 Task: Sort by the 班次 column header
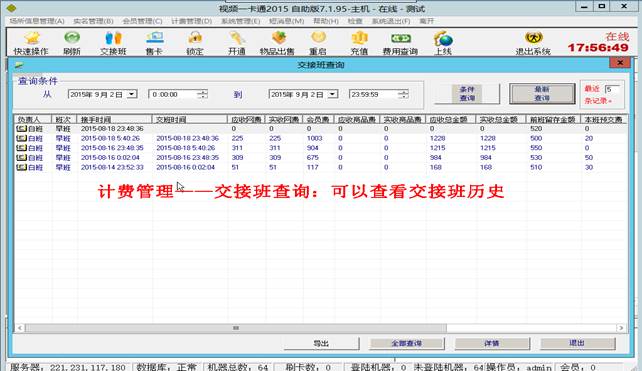(x=64, y=119)
